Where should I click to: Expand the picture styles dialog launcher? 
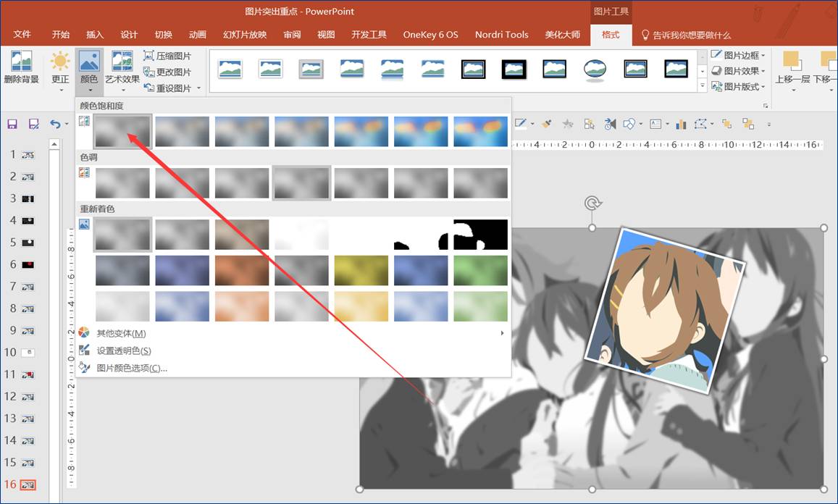point(766,106)
